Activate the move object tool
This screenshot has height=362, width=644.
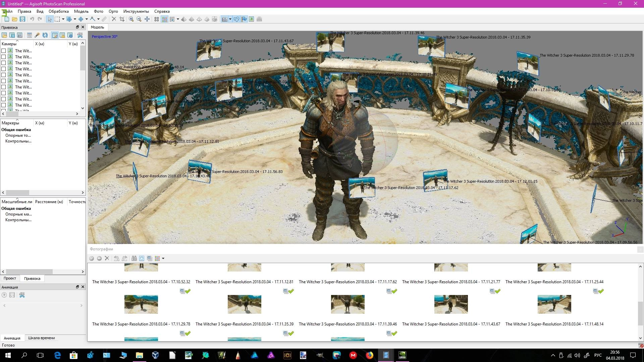81,19
